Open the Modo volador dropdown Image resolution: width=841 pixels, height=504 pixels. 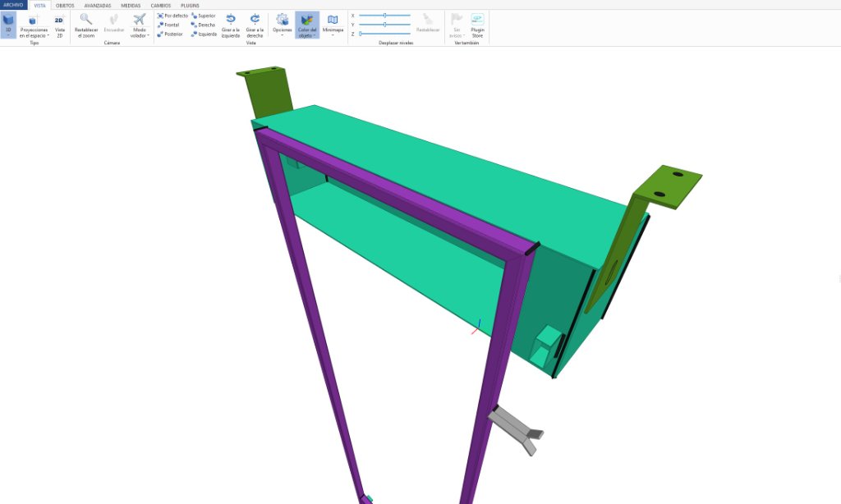click(140, 25)
